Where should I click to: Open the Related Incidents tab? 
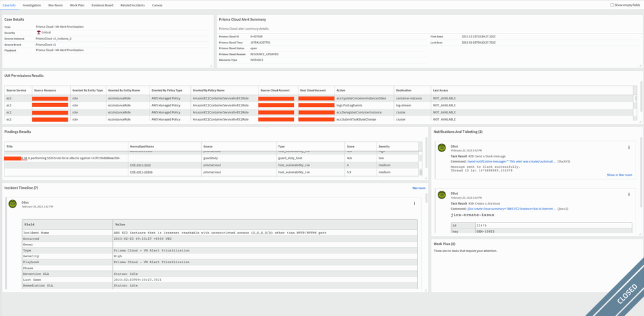pyautogui.click(x=133, y=5)
